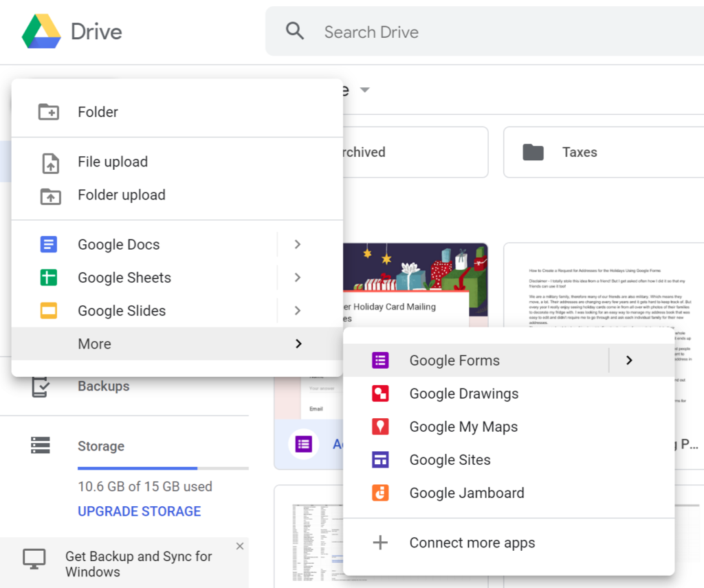Expand the Google Slides submenu arrow
704x588 pixels.
point(297,310)
